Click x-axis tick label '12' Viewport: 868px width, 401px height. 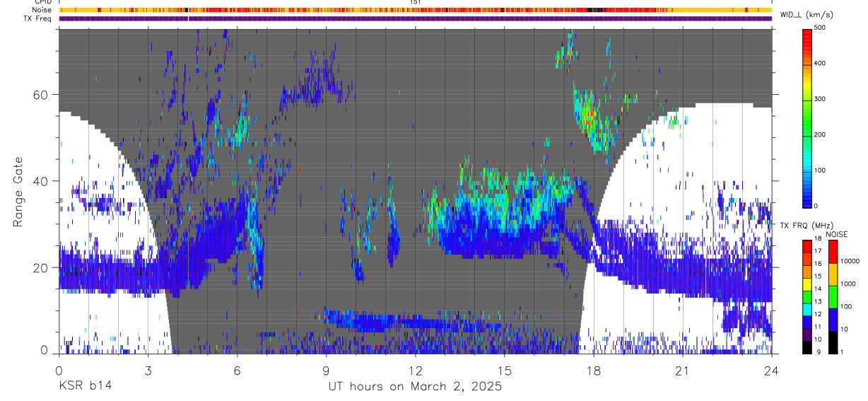click(x=415, y=371)
